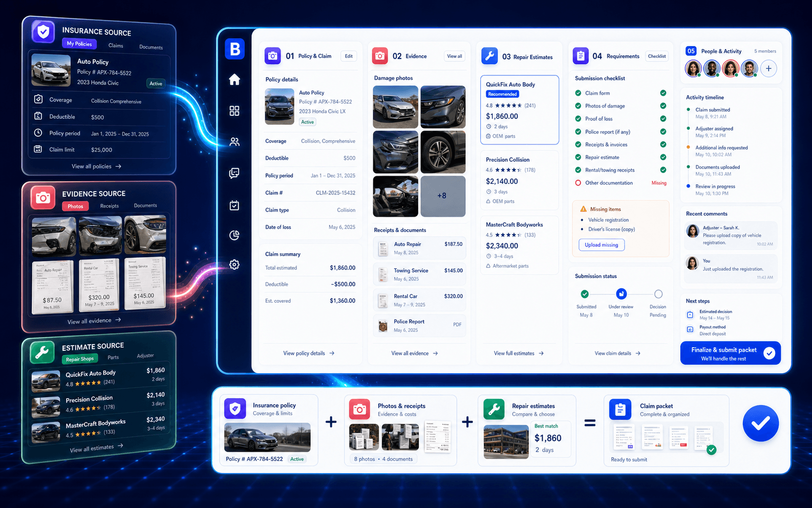Toggle the Police report (if any) check
The height and width of the screenshot is (508, 812).
point(663,132)
